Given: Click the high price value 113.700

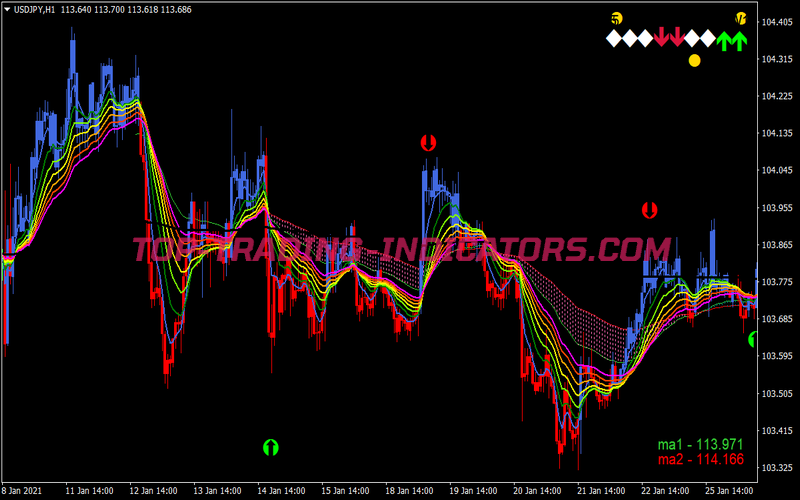Looking at the screenshot, I should 109,10.
